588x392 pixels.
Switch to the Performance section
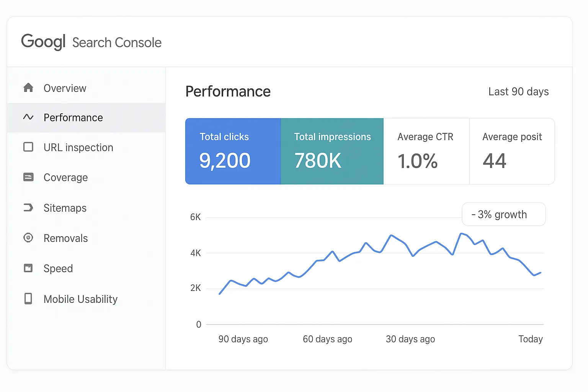[73, 118]
